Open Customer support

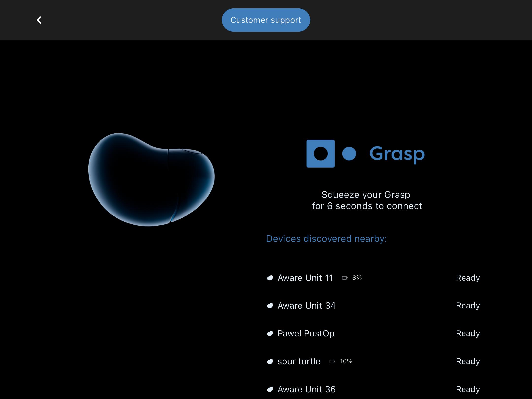(x=266, y=20)
